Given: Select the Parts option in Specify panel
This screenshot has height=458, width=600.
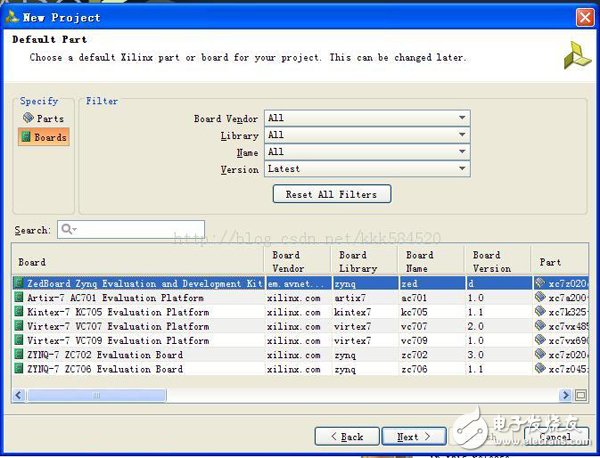Looking at the screenshot, I should pyautogui.click(x=44, y=119).
